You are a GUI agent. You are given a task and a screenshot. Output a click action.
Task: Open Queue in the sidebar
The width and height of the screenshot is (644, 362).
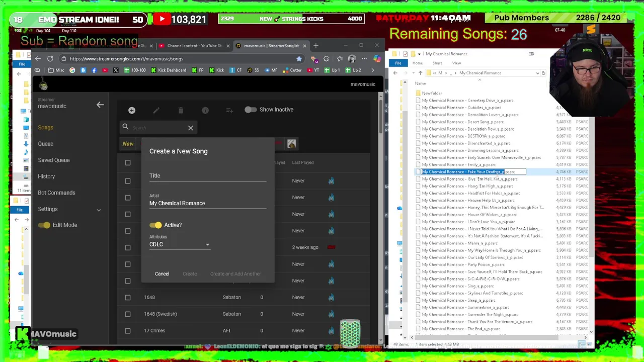click(45, 144)
